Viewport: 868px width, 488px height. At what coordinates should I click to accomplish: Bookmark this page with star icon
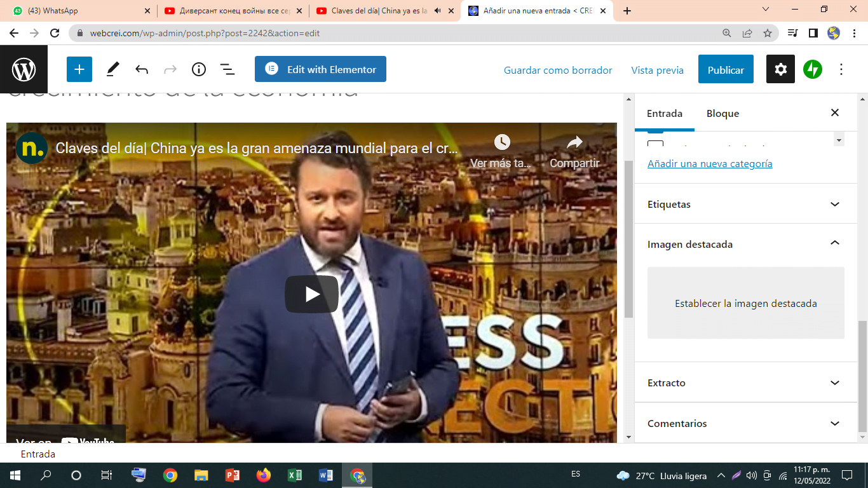(x=768, y=33)
